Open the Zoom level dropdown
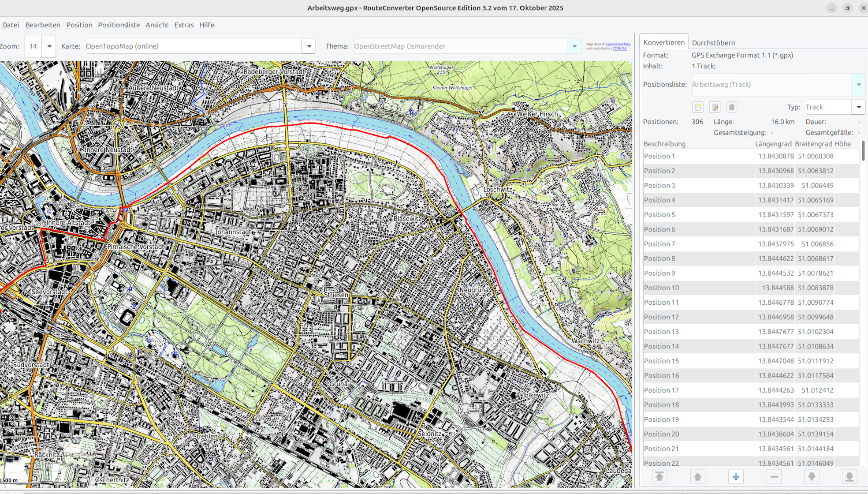This screenshot has width=868, height=494. pos(49,46)
